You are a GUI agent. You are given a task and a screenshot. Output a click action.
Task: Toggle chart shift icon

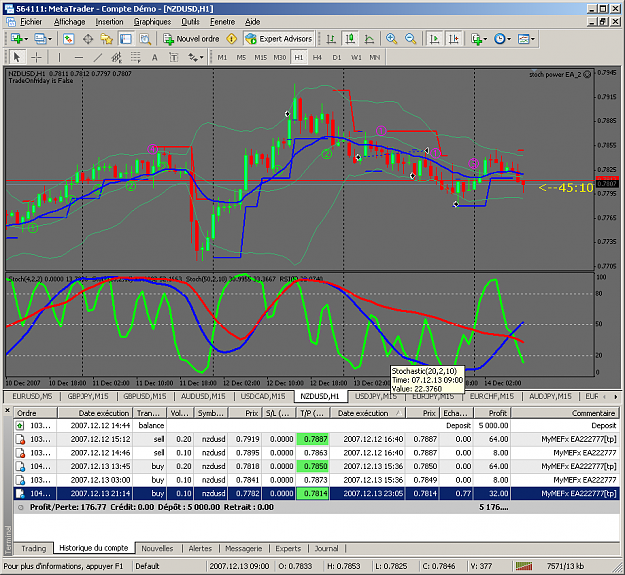coord(454,39)
